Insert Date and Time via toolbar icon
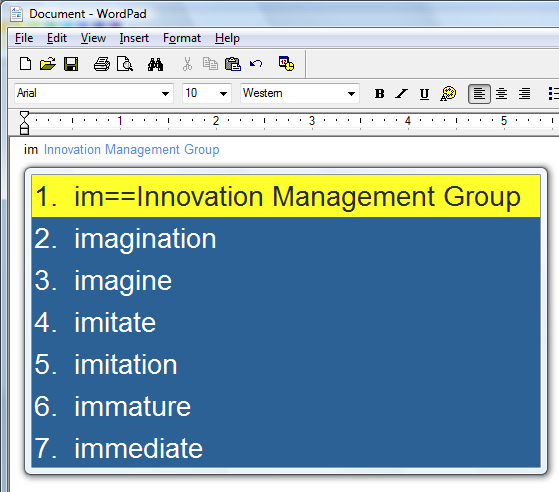 click(286, 64)
